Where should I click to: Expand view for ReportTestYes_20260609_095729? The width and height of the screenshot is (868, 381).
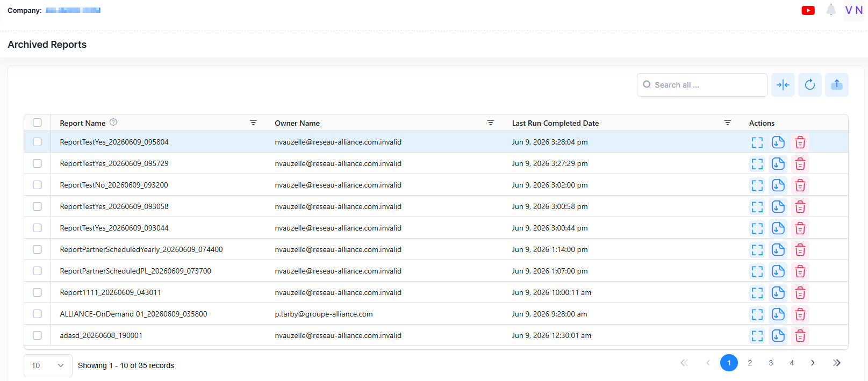pos(757,164)
